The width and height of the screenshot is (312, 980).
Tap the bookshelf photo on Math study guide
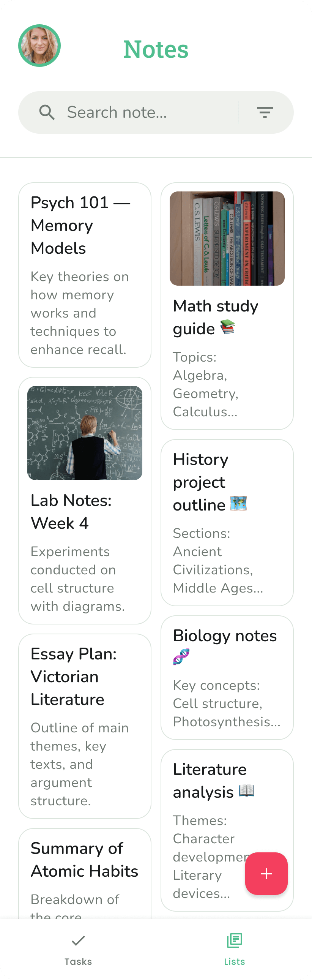coord(227,238)
